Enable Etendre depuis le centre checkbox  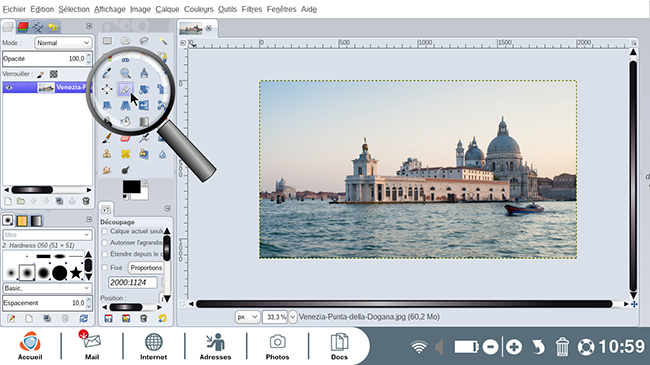click(x=105, y=254)
